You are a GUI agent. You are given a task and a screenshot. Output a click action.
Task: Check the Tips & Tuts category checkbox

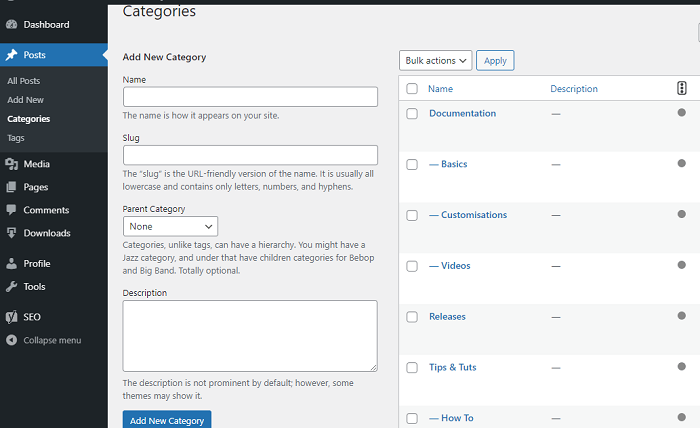412,368
